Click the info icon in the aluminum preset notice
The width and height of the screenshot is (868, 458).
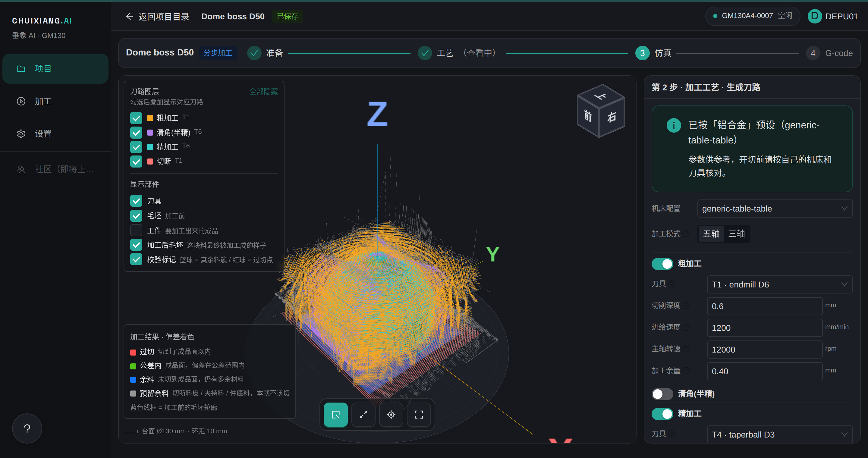click(x=674, y=125)
